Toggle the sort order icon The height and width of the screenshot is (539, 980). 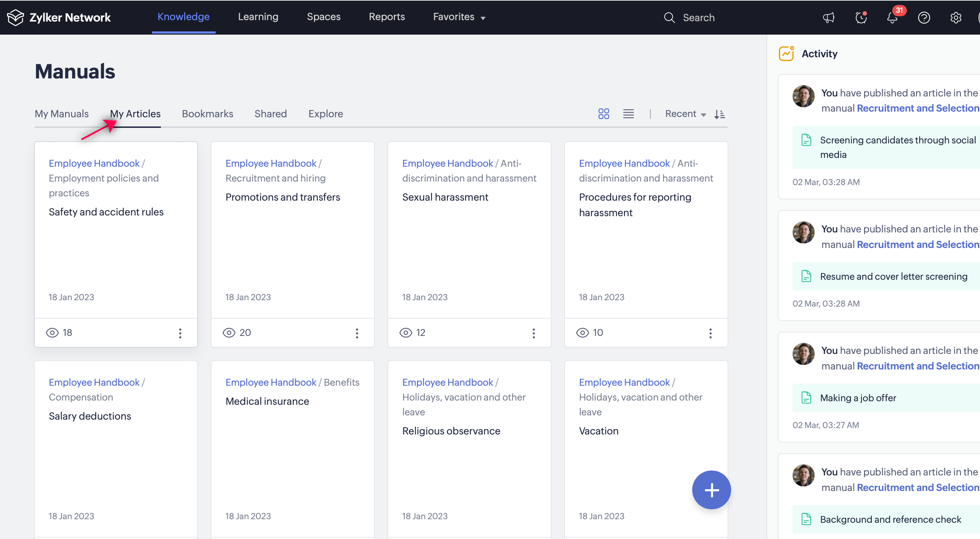pos(719,114)
